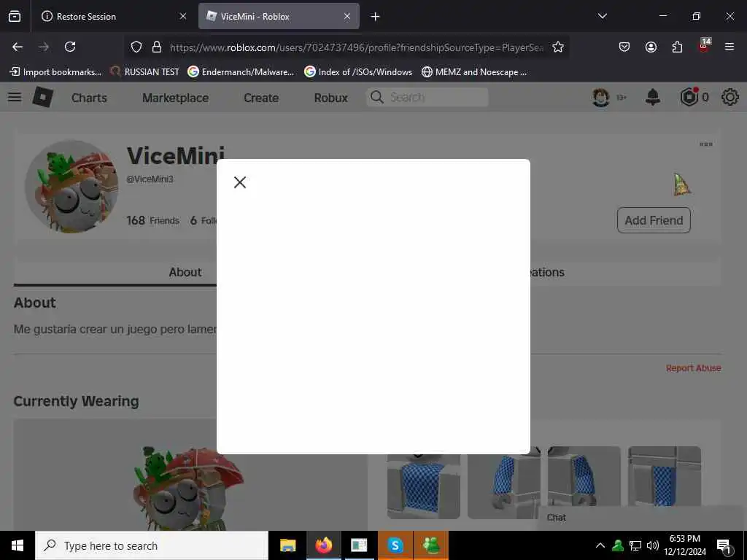Open tracking protection shield icon

pyautogui.click(x=136, y=47)
